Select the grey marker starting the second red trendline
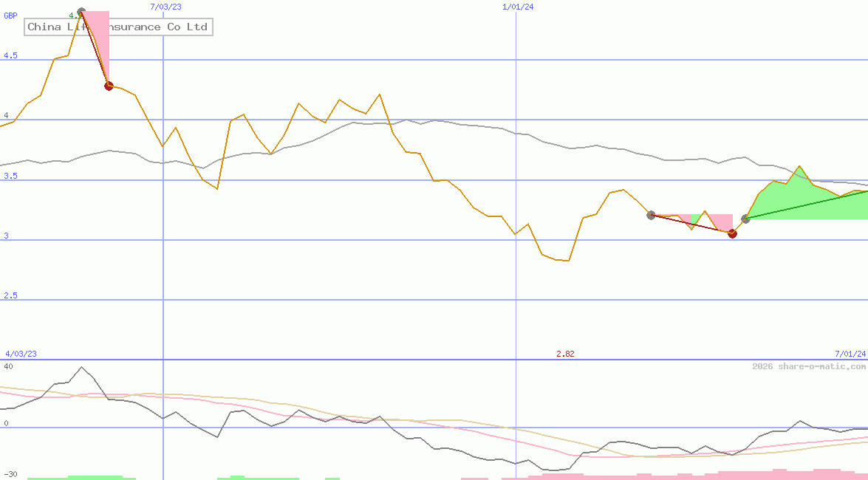The image size is (868, 480). 651,215
